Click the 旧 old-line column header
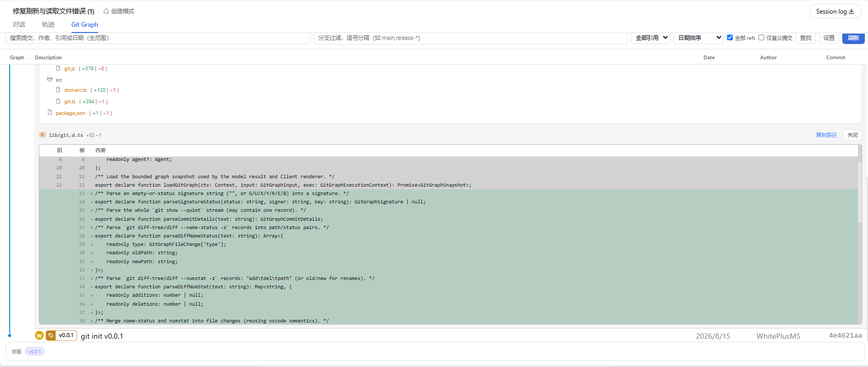Image resolution: width=868 pixels, height=367 pixels. pyautogui.click(x=59, y=150)
